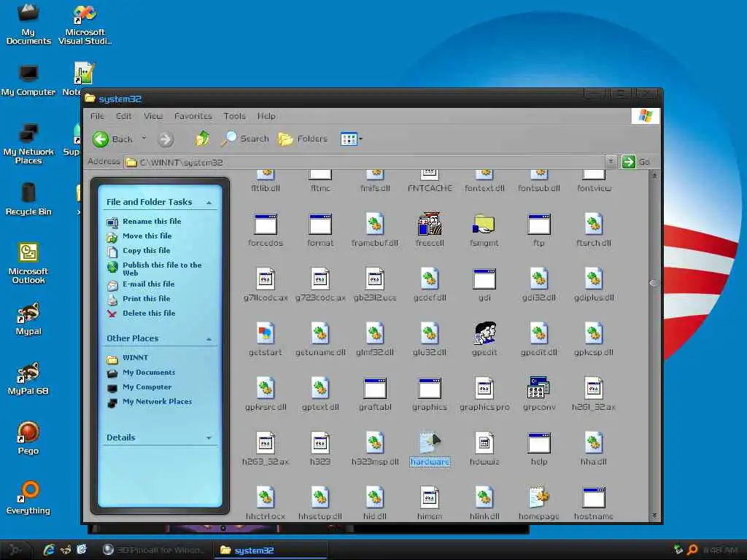Go to My Network Places in Other Places
747x560 pixels.
coord(157,402)
